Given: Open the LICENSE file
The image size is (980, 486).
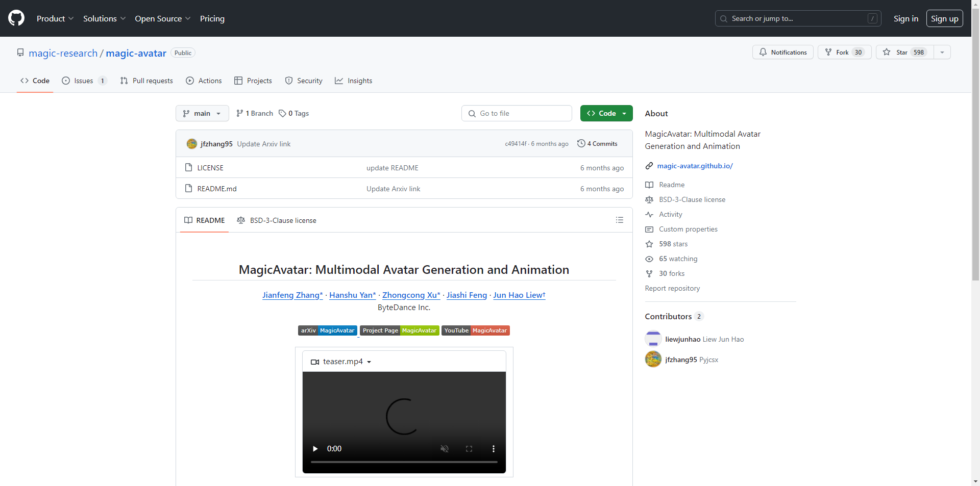Looking at the screenshot, I should [x=210, y=168].
